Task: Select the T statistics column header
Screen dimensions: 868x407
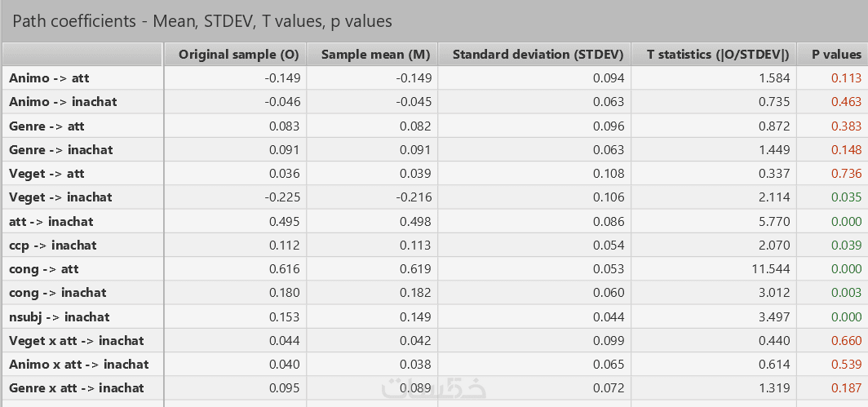Action: 717,55
